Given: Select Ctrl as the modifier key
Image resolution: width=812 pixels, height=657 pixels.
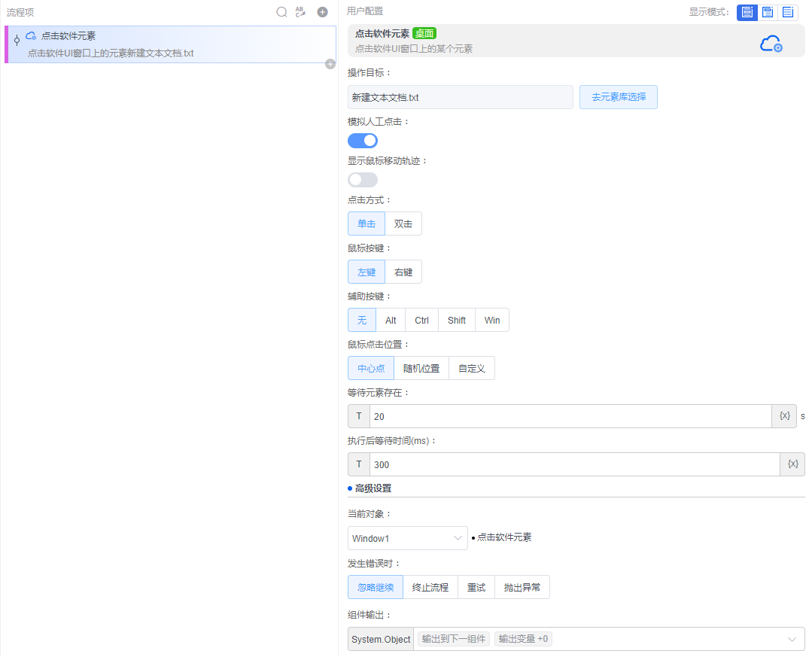Looking at the screenshot, I should point(421,320).
